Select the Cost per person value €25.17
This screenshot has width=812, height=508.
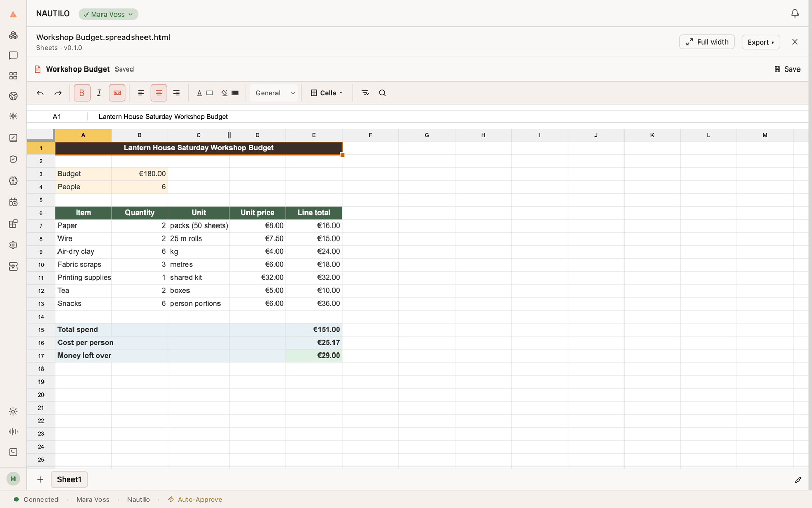click(314, 342)
